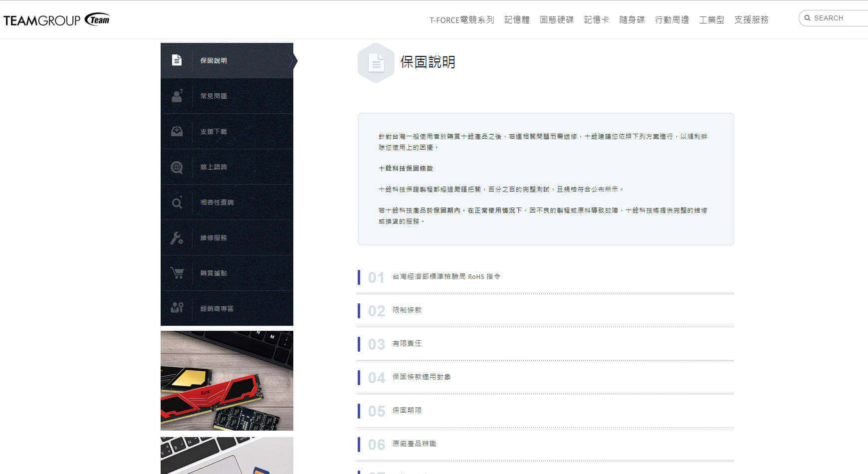Open 相容性查詢 from the sidebar
Viewport: 868px width, 474px height.
[x=227, y=202]
